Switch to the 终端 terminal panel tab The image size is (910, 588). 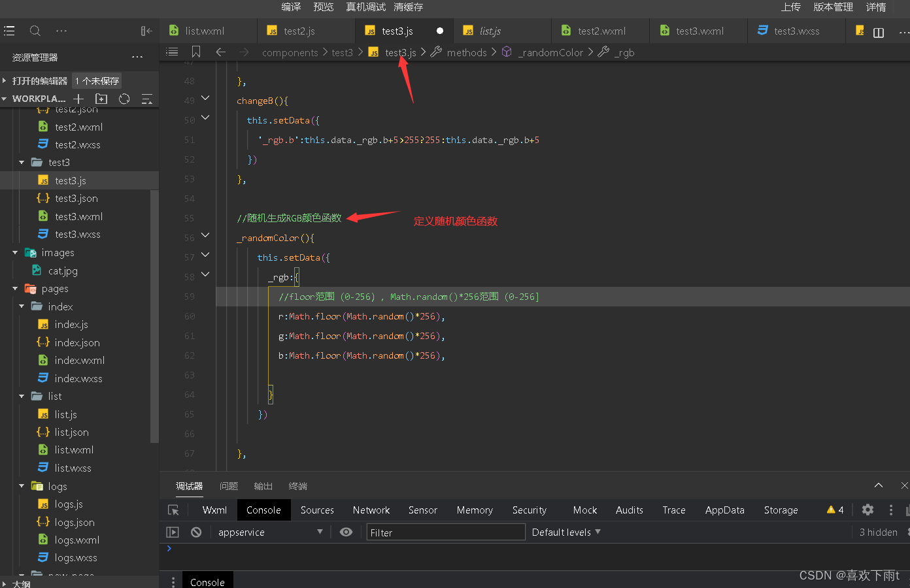(298, 486)
